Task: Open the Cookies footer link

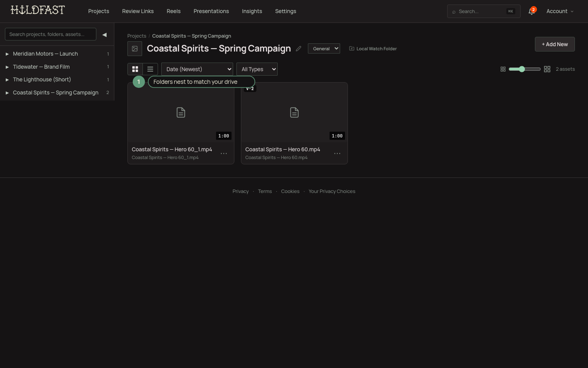Action: pyautogui.click(x=290, y=191)
